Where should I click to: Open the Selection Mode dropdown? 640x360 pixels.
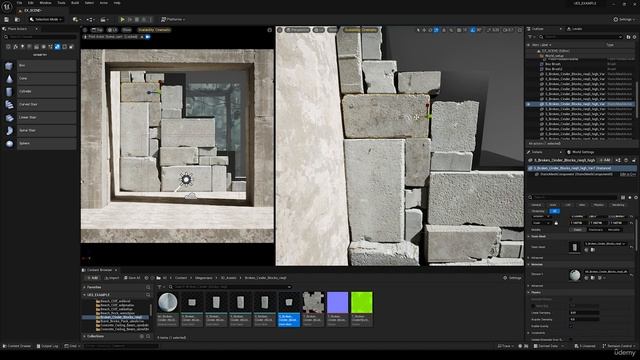coord(46,19)
